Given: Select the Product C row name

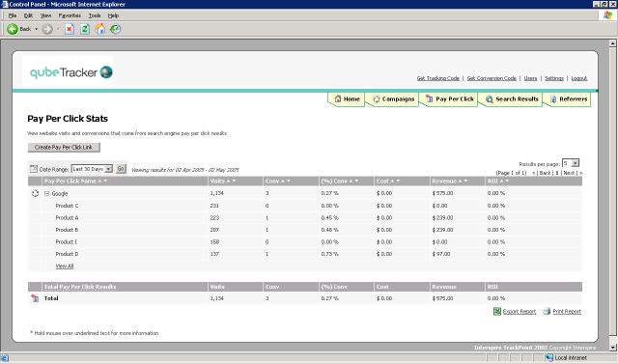Looking at the screenshot, I should click(x=67, y=206).
